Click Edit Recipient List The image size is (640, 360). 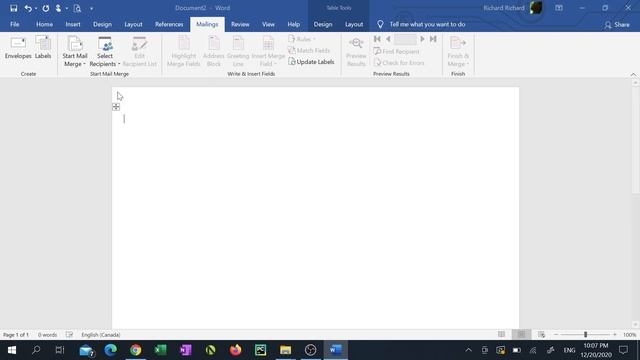[x=139, y=52]
